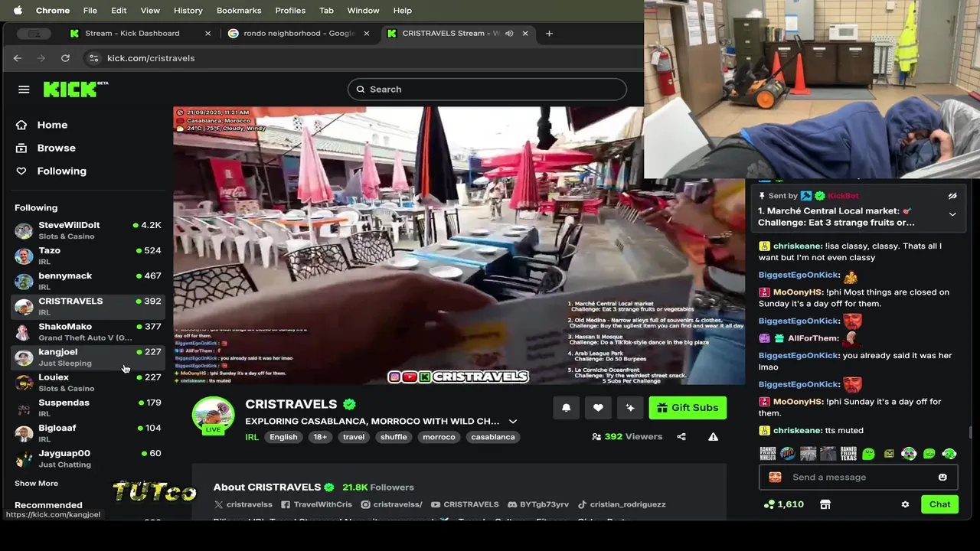Click the sparkle button beside Gift Subs
Screen dimensions: 980x551
(x=630, y=408)
